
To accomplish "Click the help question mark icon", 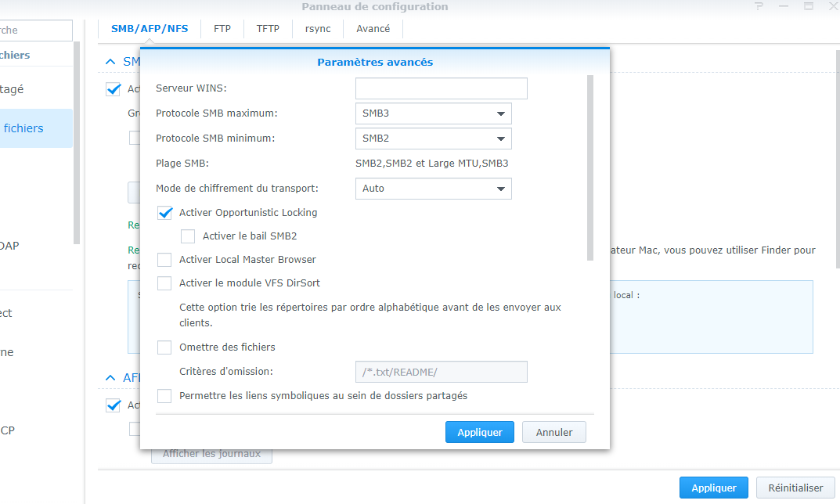I will (759, 6).
